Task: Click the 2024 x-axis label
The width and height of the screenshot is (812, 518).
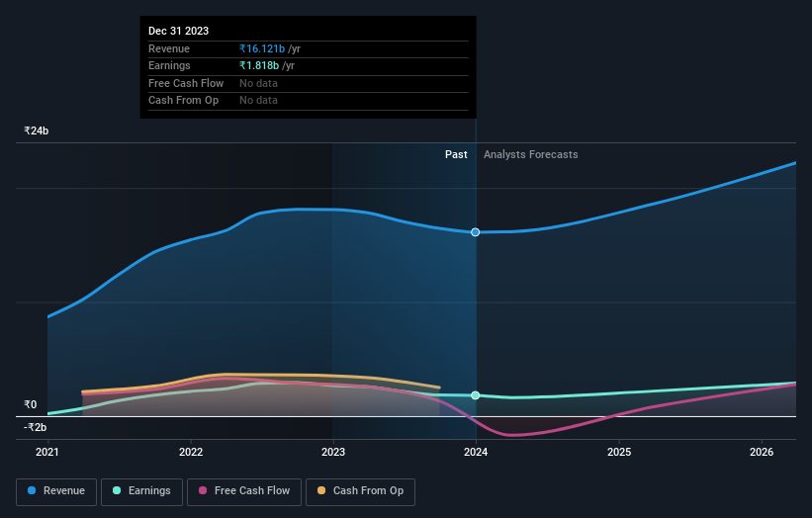Action: click(476, 453)
